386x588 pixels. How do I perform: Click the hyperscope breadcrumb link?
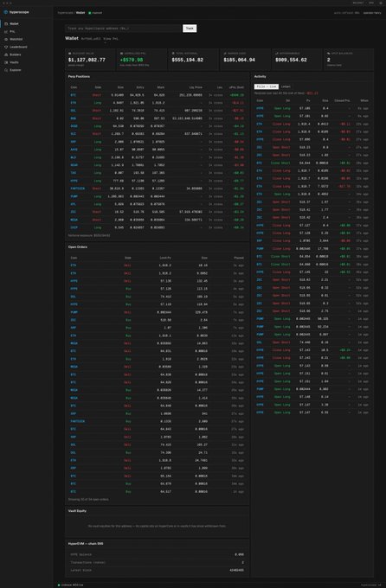click(66, 13)
